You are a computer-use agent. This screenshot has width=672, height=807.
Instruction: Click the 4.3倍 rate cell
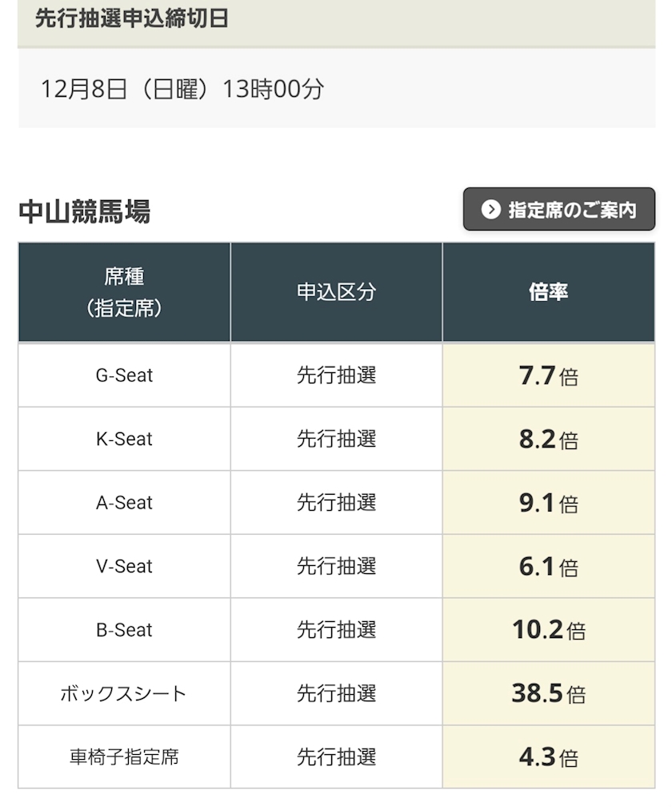pos(548,757)
